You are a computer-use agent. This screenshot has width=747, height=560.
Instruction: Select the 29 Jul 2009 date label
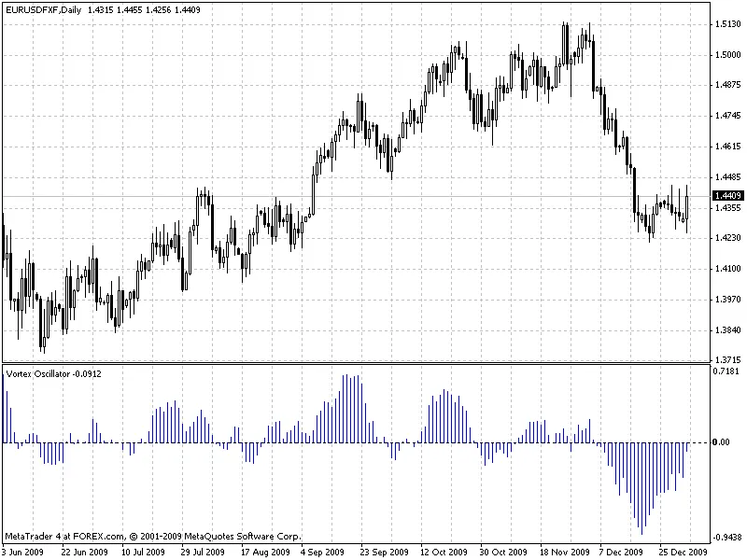pos(202,552)
